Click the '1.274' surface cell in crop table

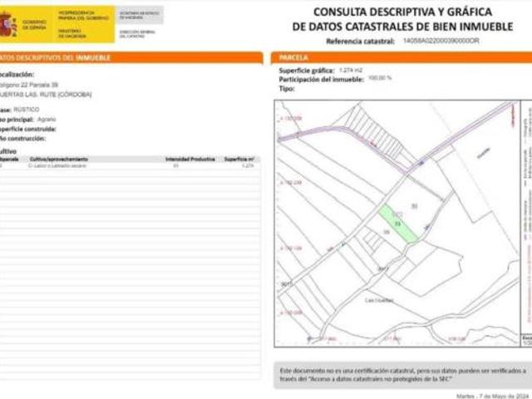coord(248,166)
